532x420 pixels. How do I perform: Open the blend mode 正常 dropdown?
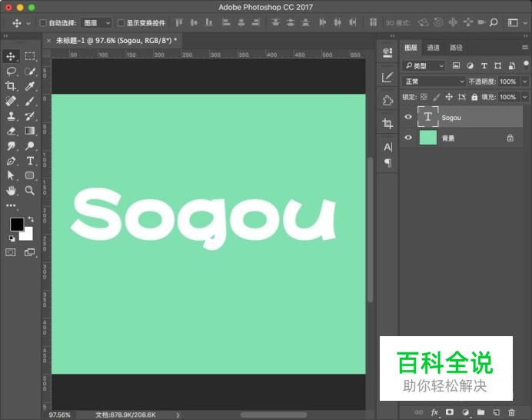434,82
